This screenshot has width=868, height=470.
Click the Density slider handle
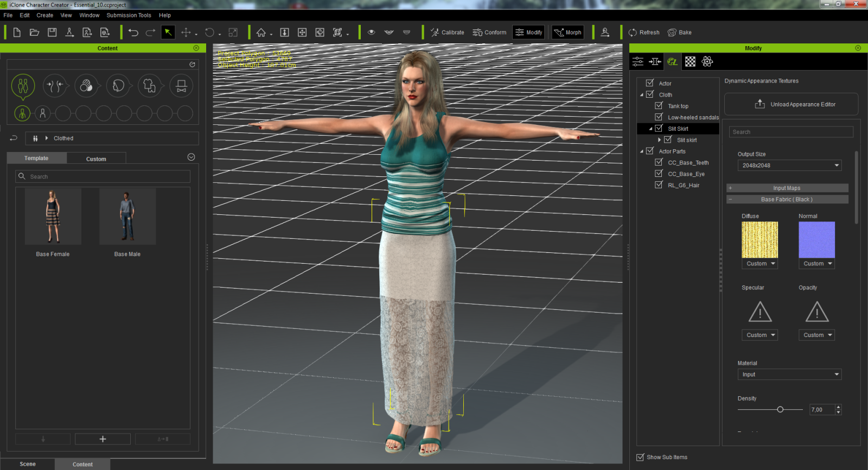pyautogui.click(x=780, y=409)
